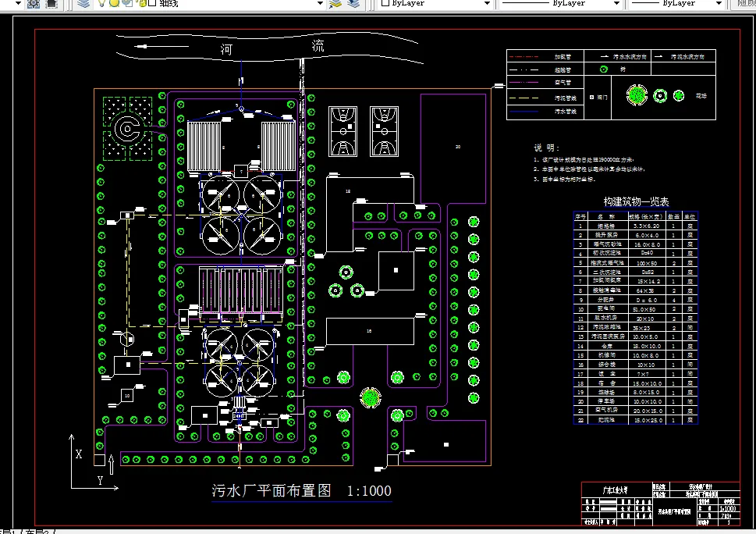
Task: Click the Layer Previous icon
Action: 354,3
